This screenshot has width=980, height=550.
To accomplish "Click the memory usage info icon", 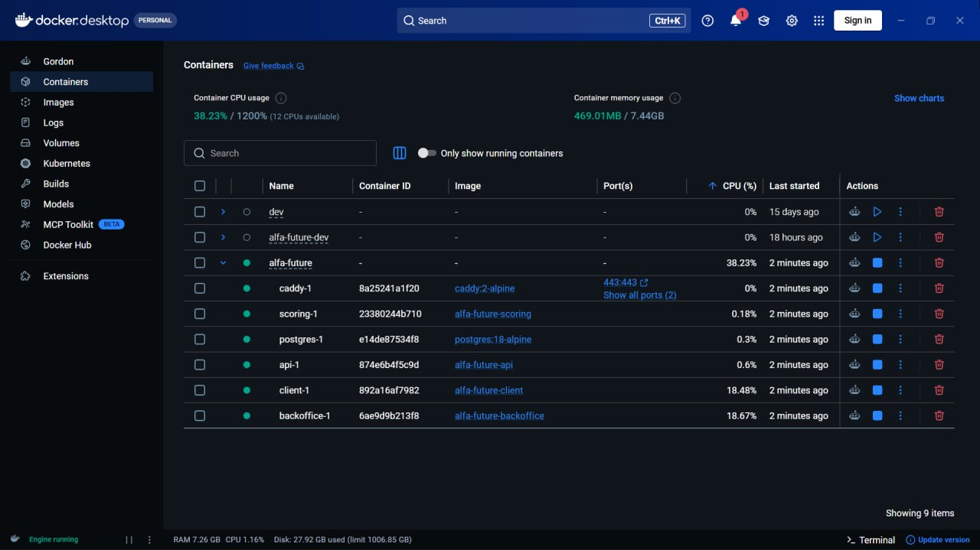I will [x=675, y=98].
